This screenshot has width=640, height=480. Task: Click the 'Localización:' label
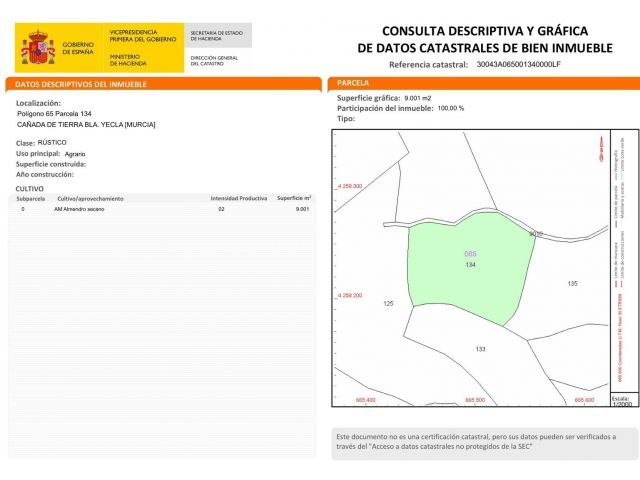[x=38, y=103]
